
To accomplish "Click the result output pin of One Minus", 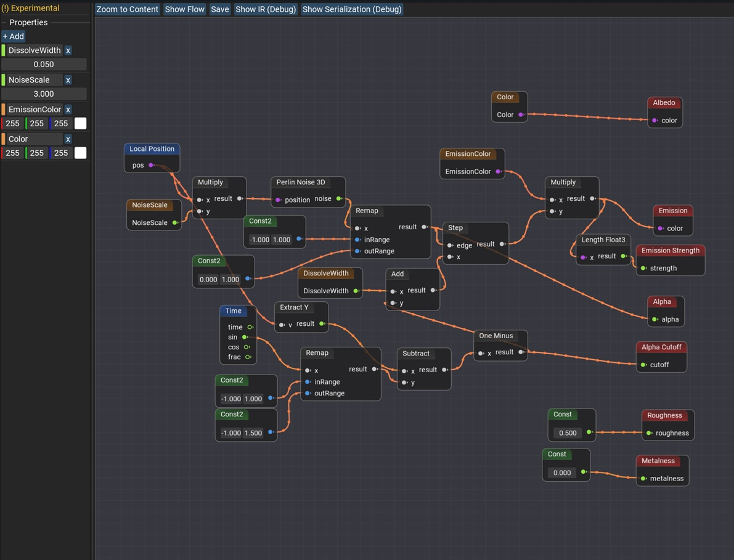I will [x=521, y=352].
